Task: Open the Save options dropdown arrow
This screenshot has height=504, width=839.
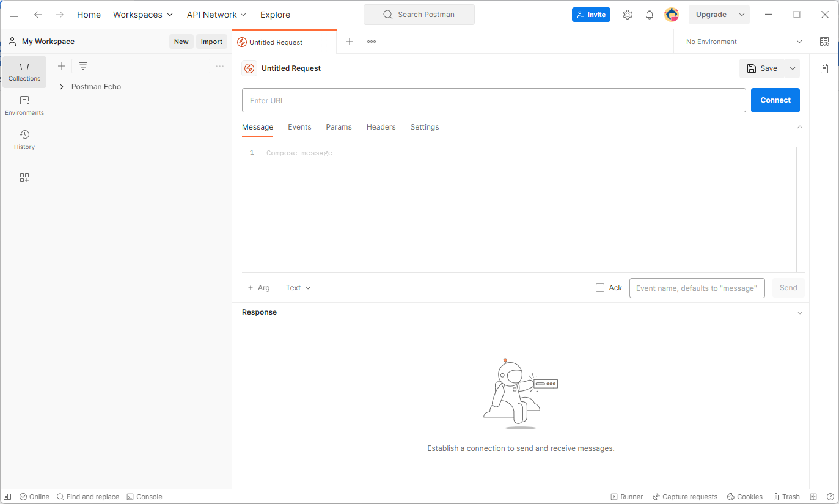Action: (793, 68)
